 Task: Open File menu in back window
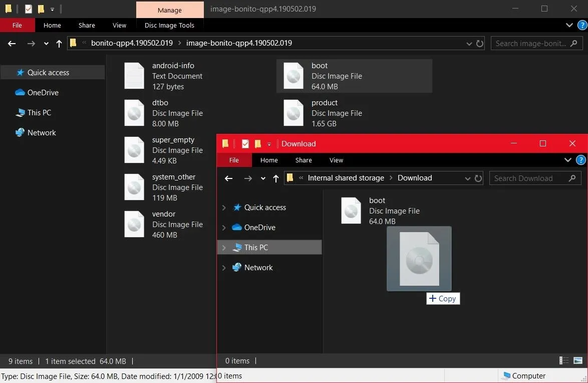click(17, 25)
